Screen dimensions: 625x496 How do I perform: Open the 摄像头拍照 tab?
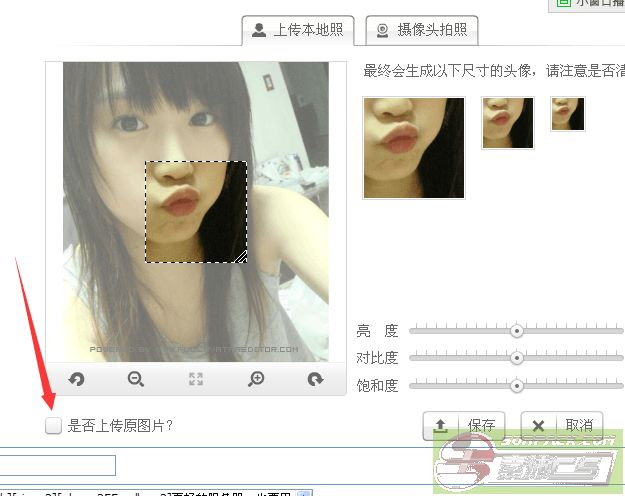[421, 30]
